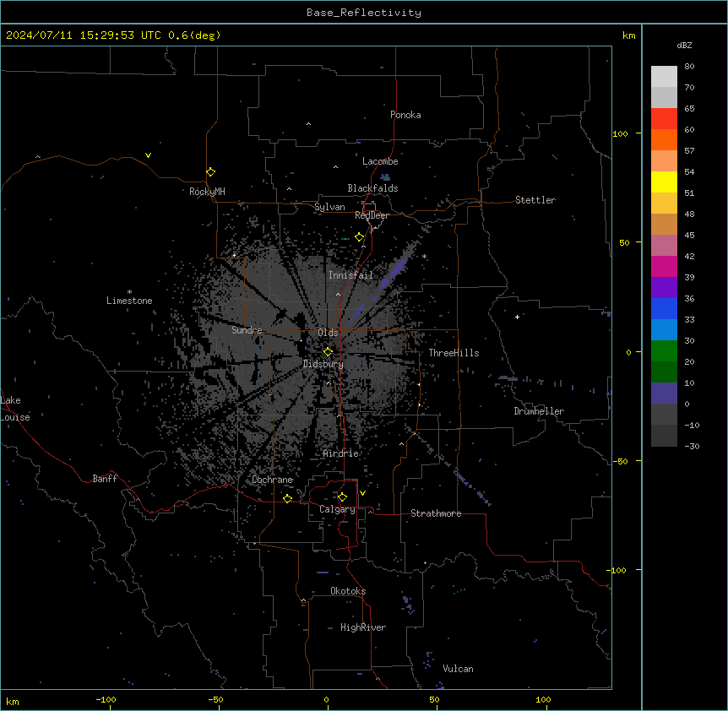The height and width of the screenshot is (711, 728).
Task: Select the indigo 10-0 dBZ legend swatch
Action: pyautogui.click(x=664, y=393)
